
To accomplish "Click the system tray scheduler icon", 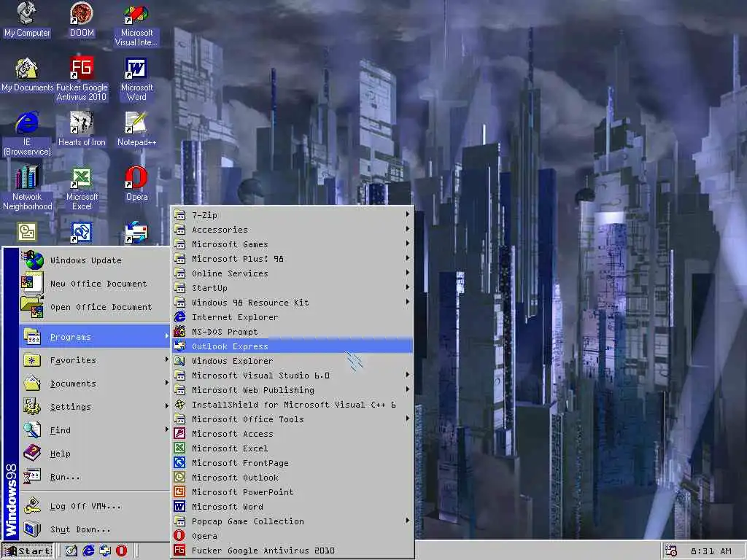I will coord(671,551).
